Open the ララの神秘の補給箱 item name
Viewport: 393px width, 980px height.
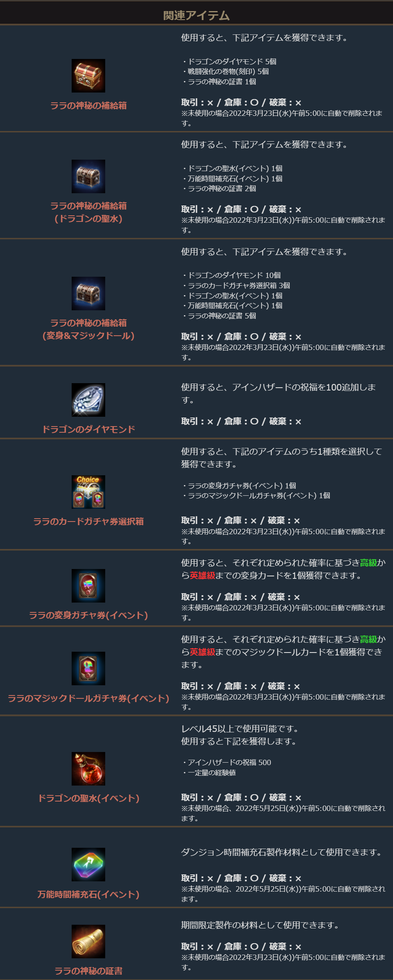[x=88, y=106]
